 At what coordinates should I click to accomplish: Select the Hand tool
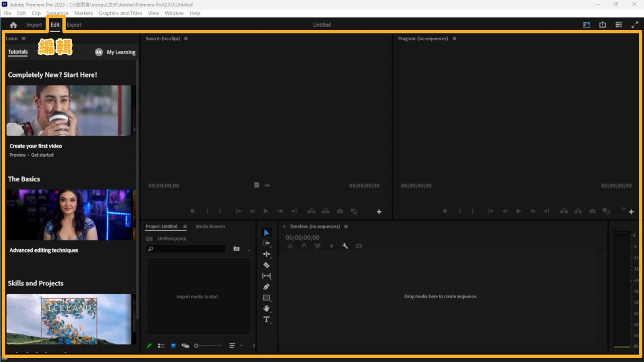266,308
